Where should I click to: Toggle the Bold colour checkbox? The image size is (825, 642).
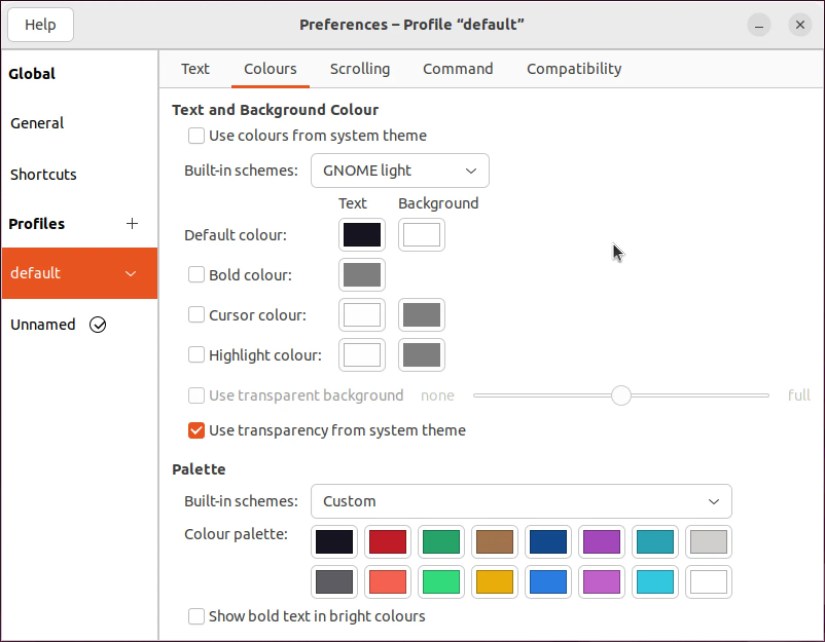[x=197, y=274]
